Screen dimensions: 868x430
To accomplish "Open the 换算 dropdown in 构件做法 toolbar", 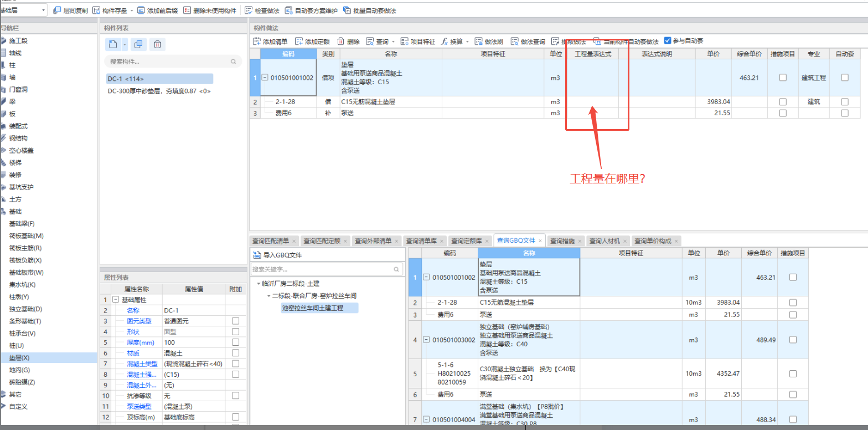I will tap(467, 42).
